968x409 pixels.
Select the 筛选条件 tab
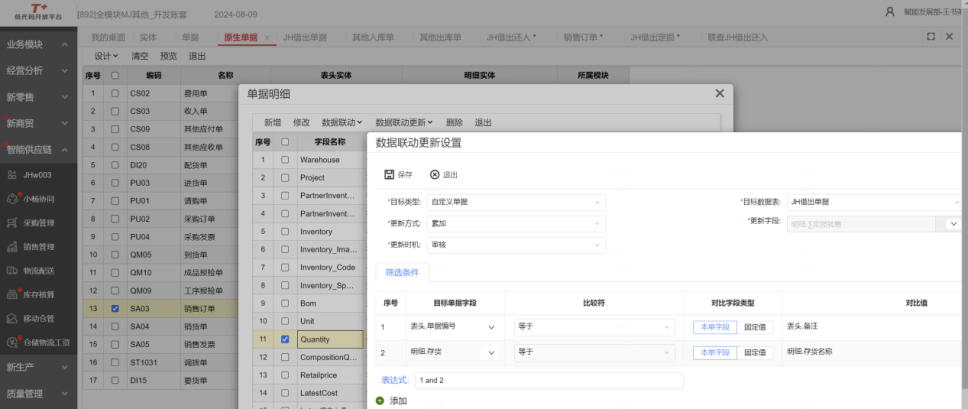pos(403,273)
